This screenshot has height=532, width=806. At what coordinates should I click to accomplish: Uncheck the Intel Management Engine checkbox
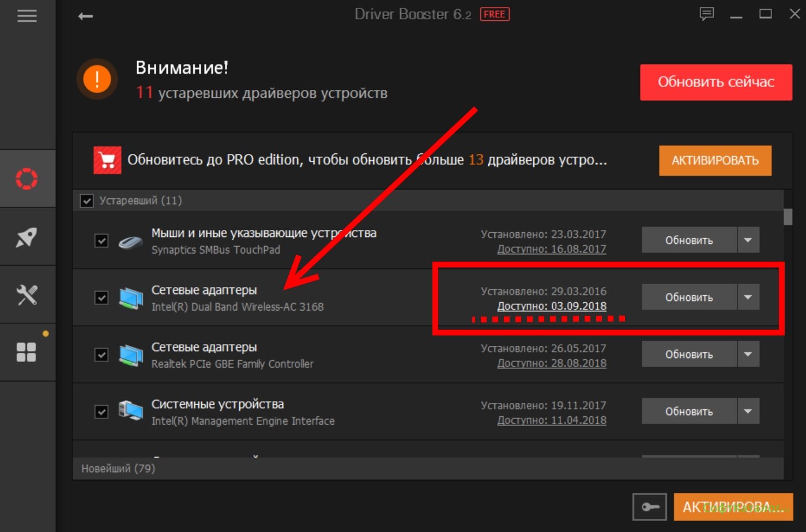point(101,412)
